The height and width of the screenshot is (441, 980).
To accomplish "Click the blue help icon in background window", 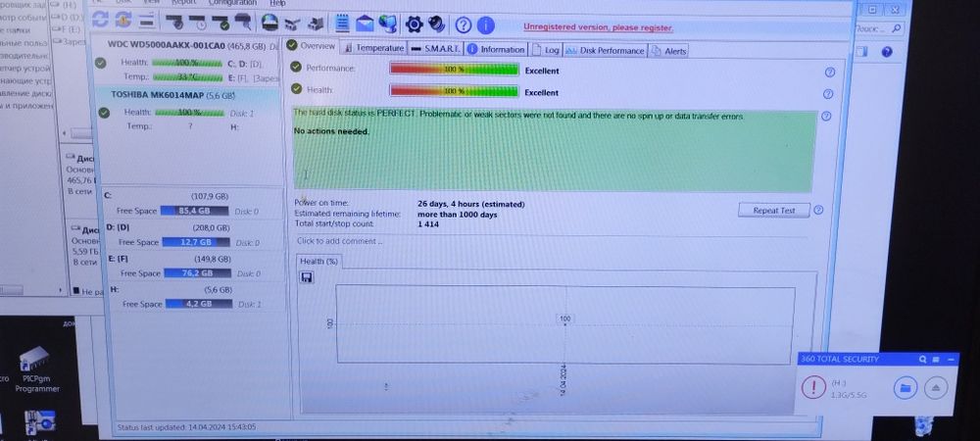I will pos(886,52).
